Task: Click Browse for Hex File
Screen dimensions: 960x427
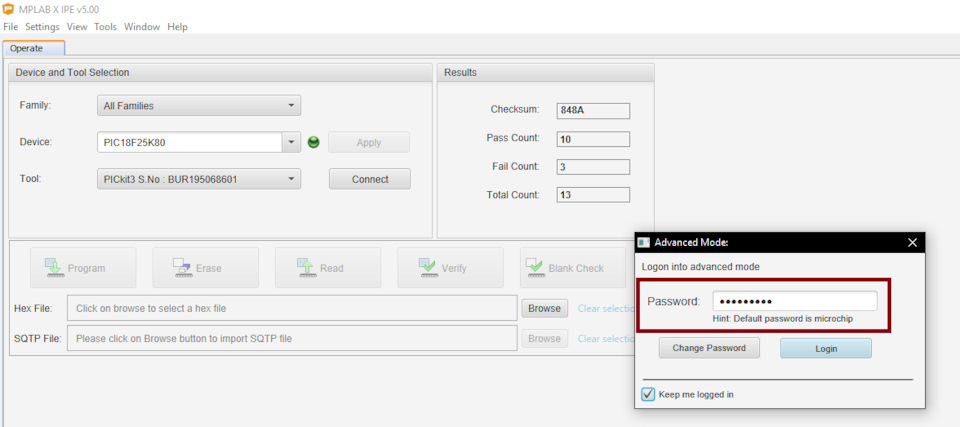Action: (544, 308)
